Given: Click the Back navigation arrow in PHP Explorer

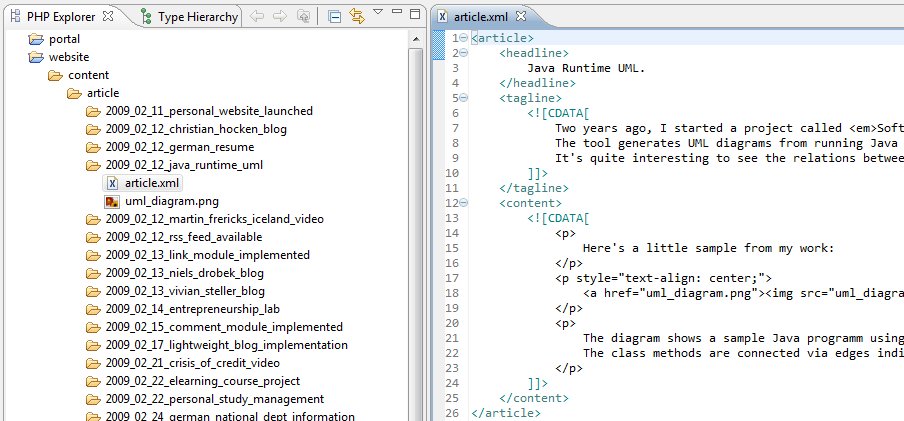Looking at the screenshot, I should tap(257, 16).
